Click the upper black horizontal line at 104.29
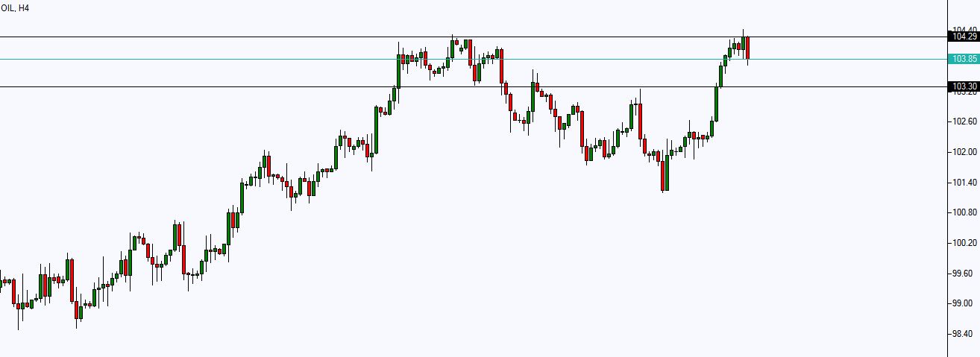This screenshot has height=357, width=980. click(473, 37)
